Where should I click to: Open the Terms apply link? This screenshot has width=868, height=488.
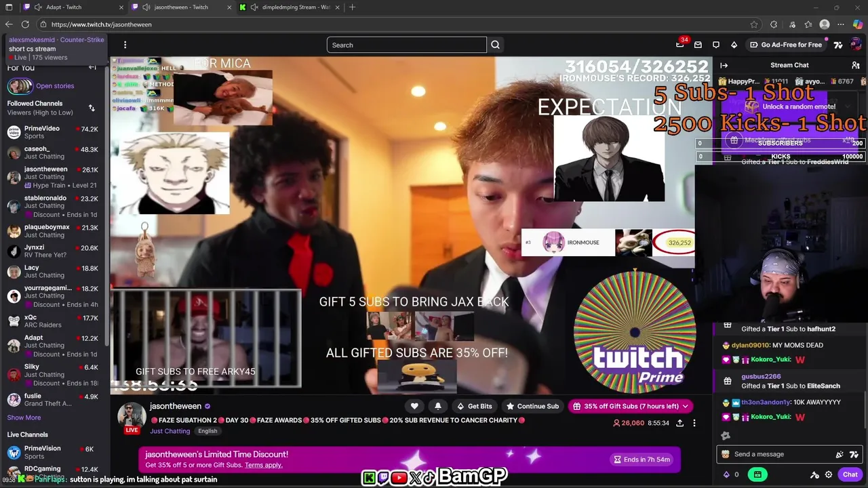pyautogui.click(x=264, y=465)
